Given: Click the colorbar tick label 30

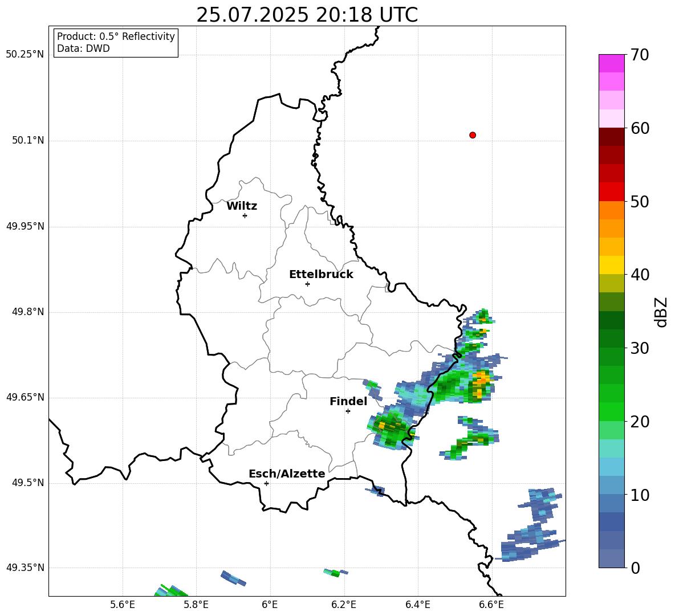Looking at the screenshot, I should (640, 348).
